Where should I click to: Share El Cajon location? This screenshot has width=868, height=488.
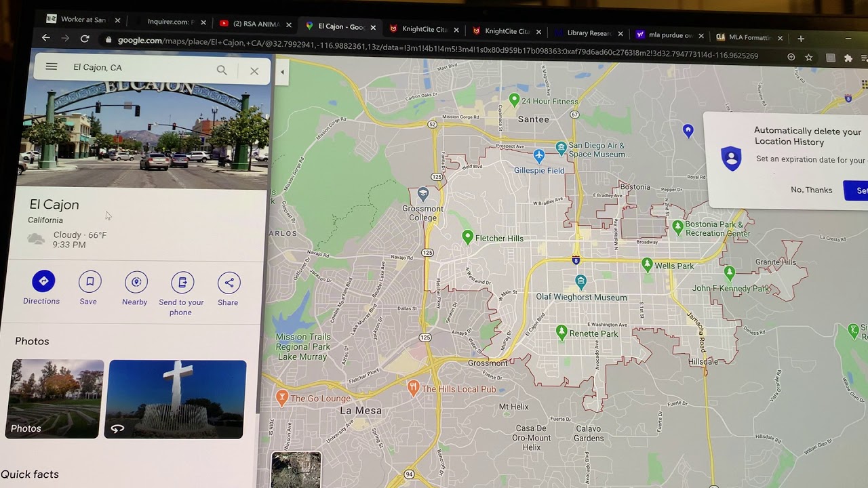click(229, 290)
